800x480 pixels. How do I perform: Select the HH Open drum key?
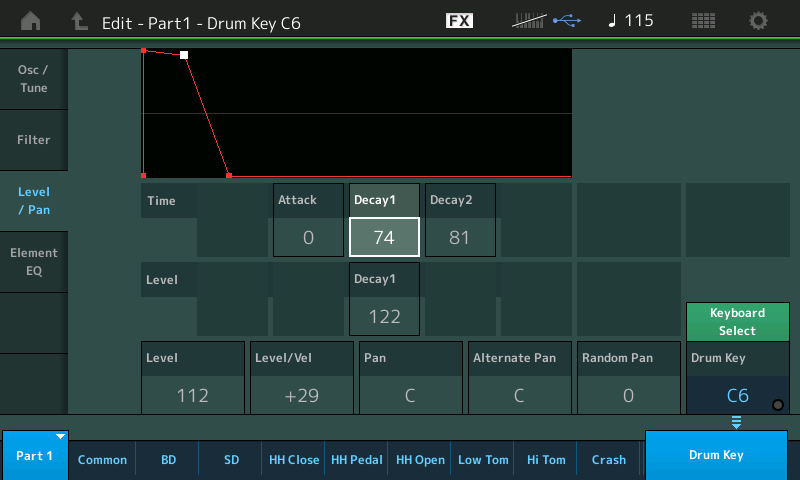(x=420, y=460)
